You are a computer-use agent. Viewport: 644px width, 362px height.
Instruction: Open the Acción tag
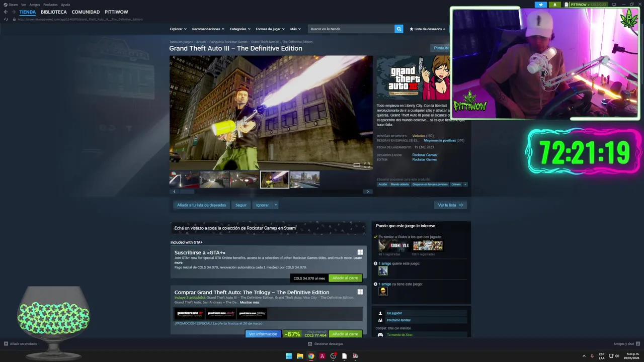coord(383,185)
